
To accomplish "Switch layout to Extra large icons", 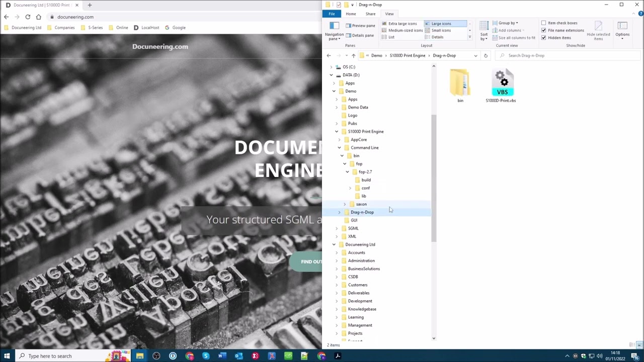I will 399,24.
